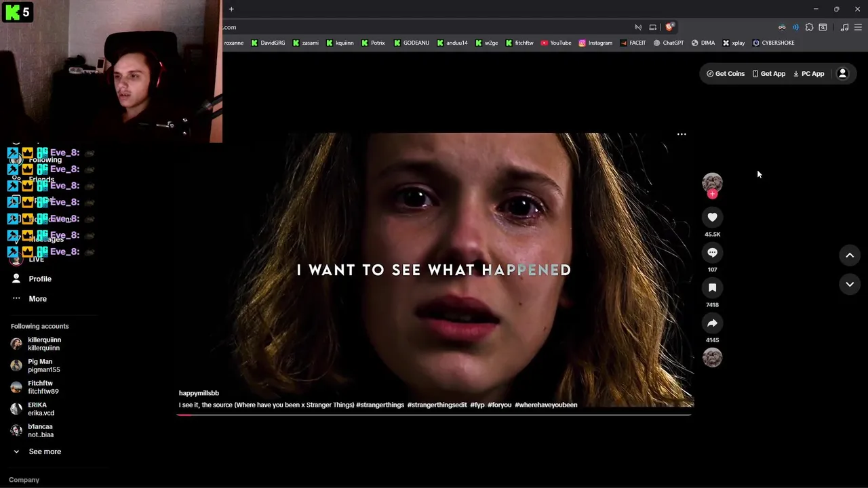The width and height of the screenshot is (868, 488).
Task: Open the YouTube bookmark
Action: pyautogui.click(x=556, y=43)
